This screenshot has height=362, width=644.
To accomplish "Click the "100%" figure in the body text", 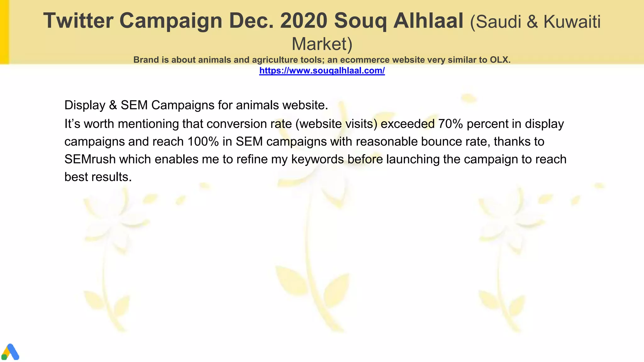I will pos(203,141).
